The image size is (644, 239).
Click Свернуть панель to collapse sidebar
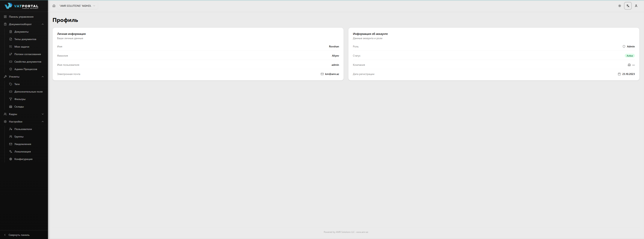click(19, 235)
